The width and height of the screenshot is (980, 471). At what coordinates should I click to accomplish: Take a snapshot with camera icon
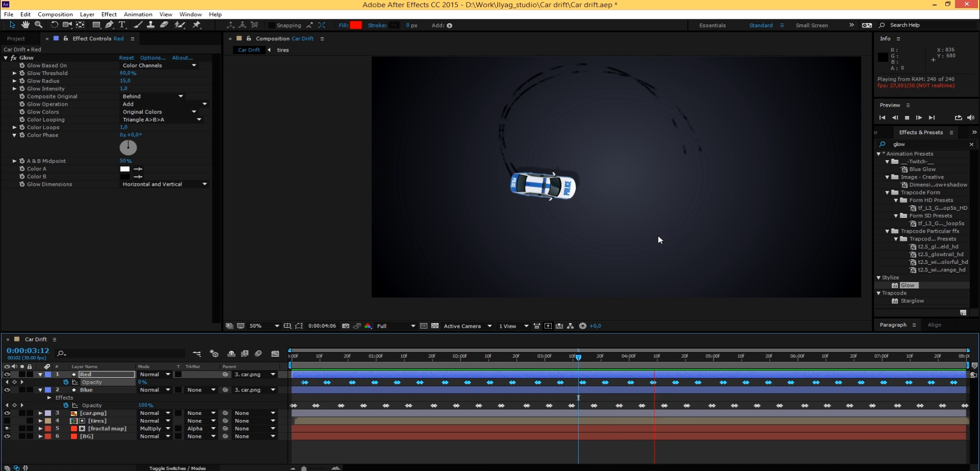coord(346,326)
